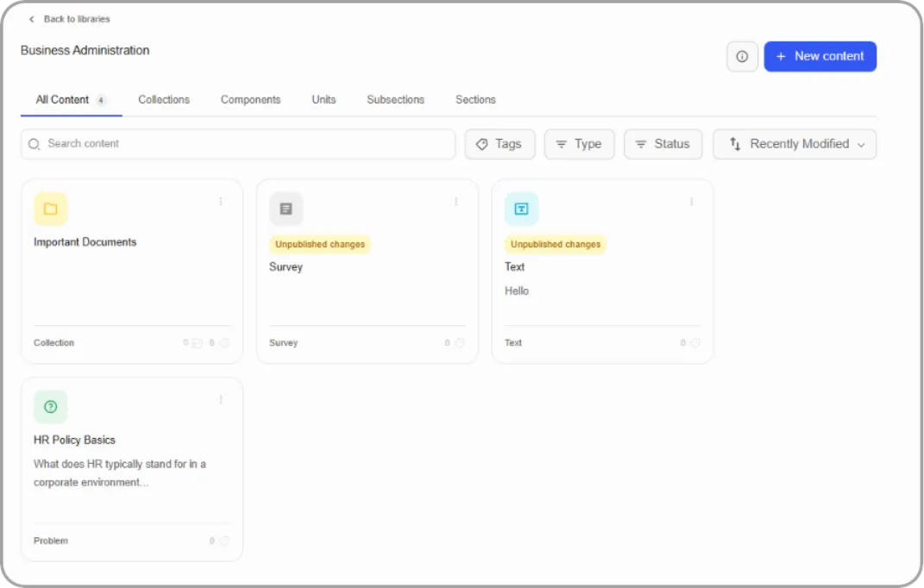Select the All Content tab
The height and width of the screenshot is (588, 924).
(72, 99)
